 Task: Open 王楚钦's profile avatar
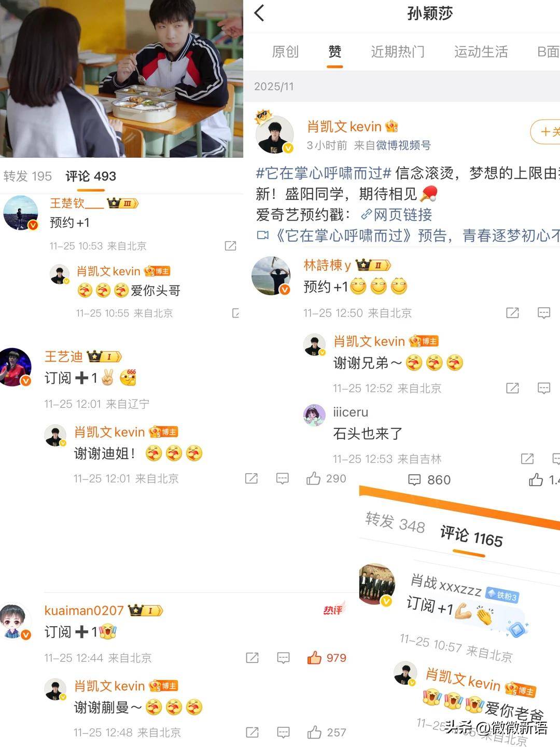tap(21, 213)
